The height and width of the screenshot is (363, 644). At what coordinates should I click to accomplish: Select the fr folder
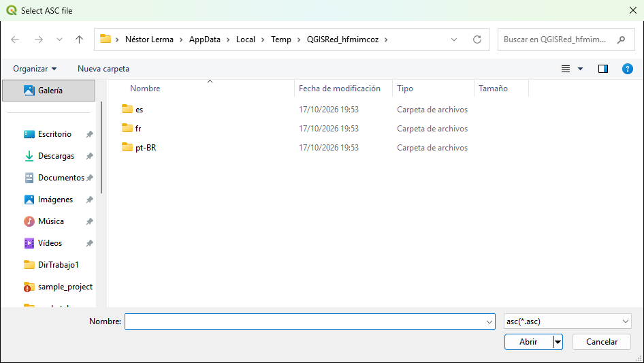tap(138, 128)
